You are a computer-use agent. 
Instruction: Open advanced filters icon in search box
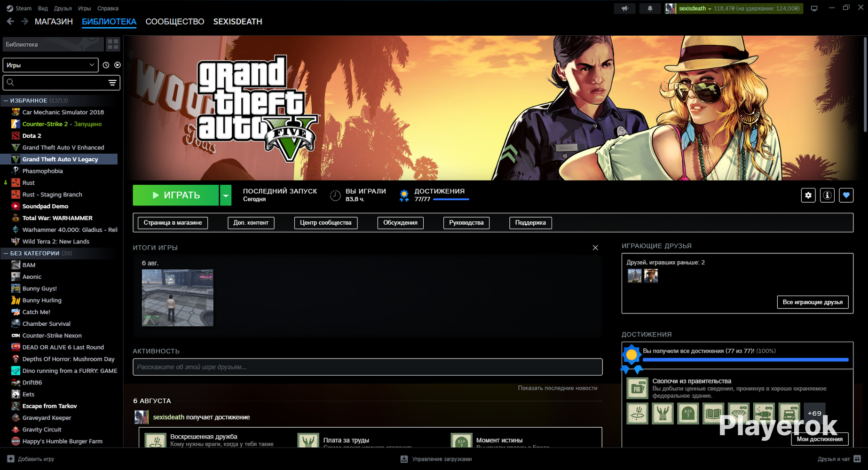(x=112, y=83)
